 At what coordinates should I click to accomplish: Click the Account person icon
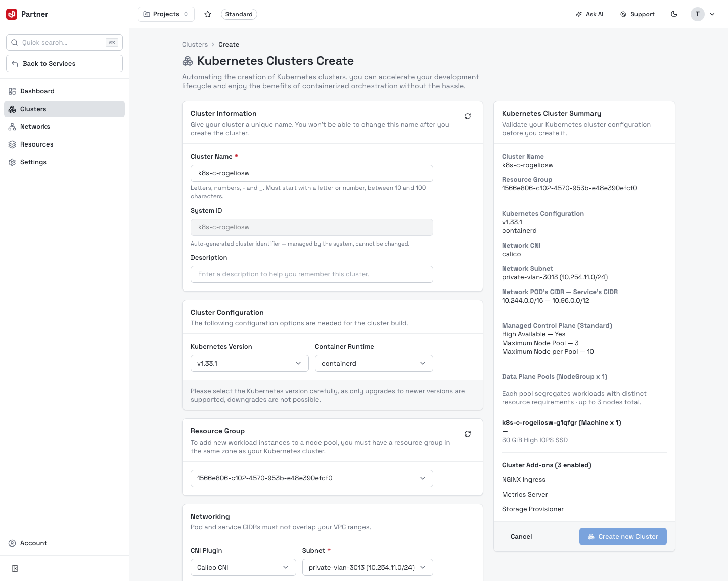[12, 543]
